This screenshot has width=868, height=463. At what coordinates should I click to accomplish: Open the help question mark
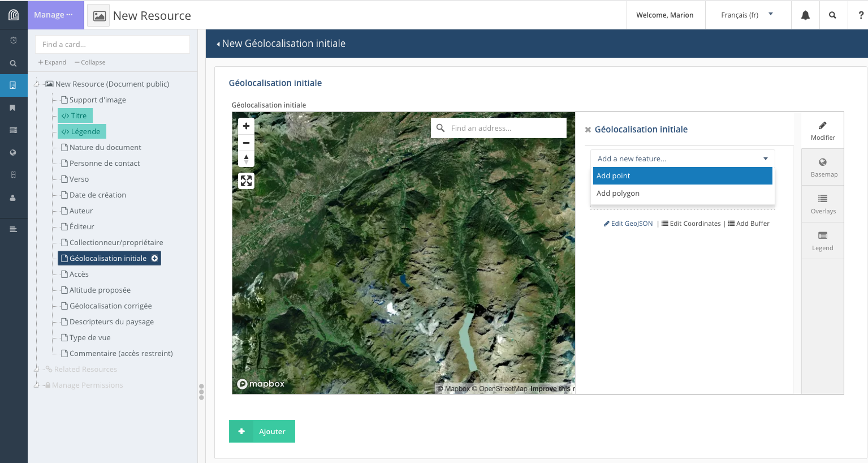click(861, 15)
